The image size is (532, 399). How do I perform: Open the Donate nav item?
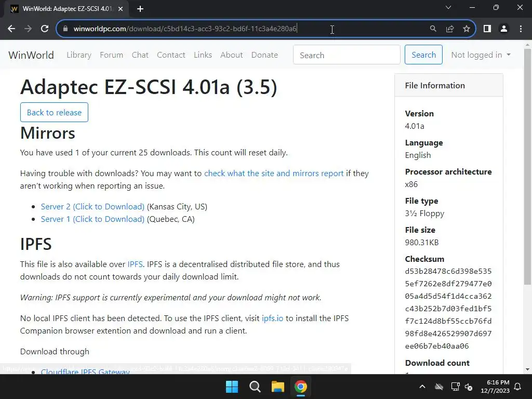pos(264,55)
